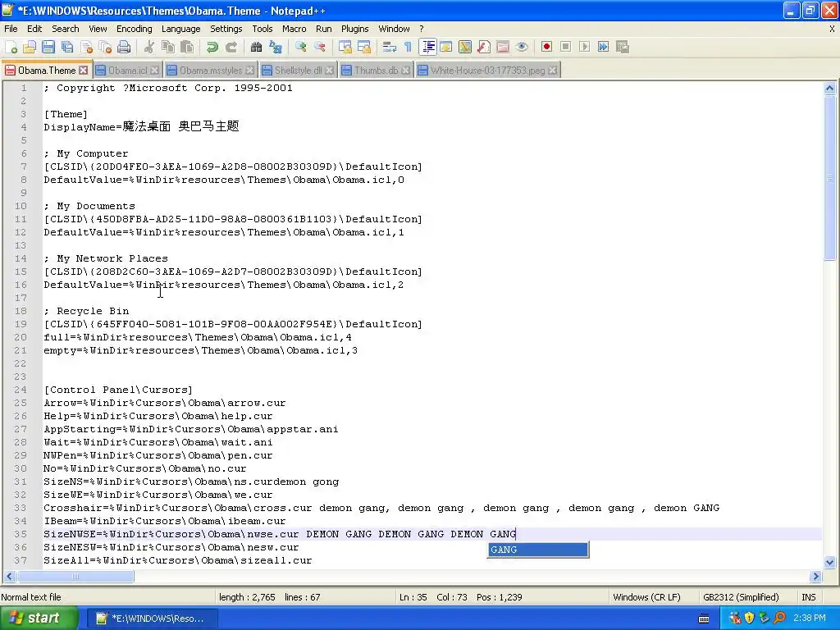The width and height of the screenshot is (840, 630).
Task: Create a new file with toolbar icon
Action: click(11, 47)
